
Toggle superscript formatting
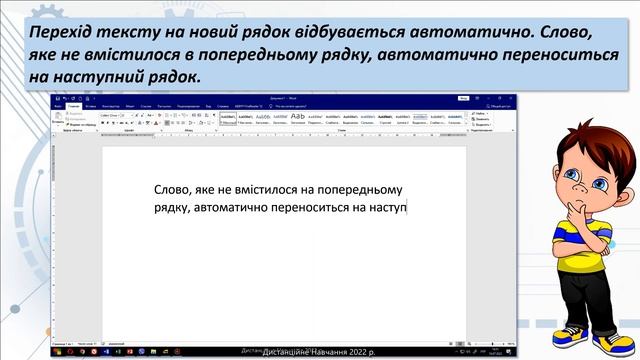pos(131,123)
